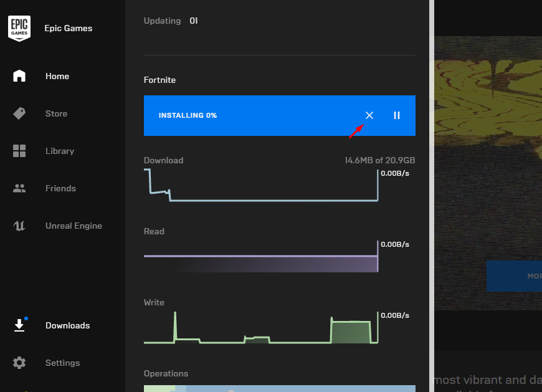
Task: Click the Epic Games logo in the sidebar
Action: pos(19,27)
